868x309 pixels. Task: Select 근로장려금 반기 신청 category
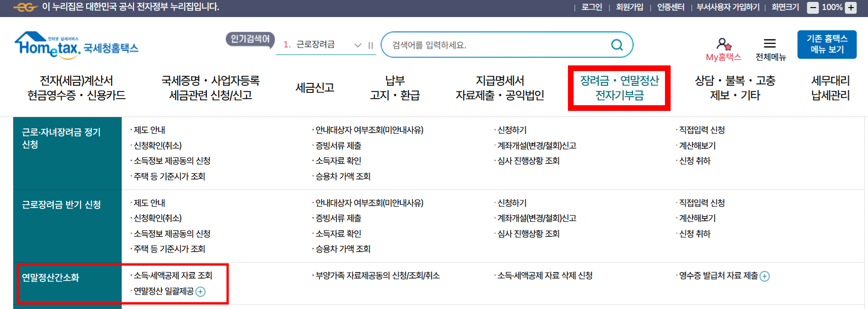point(61,205)
